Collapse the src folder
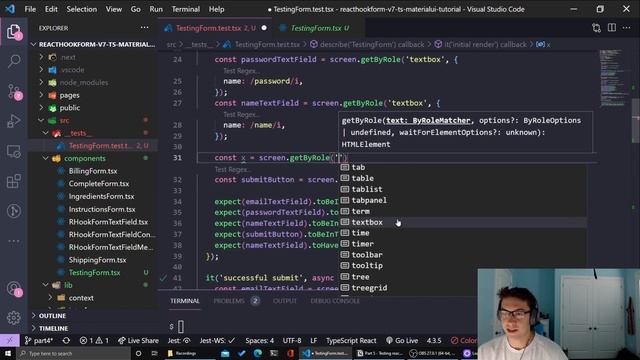The width and height of the screenshot is (640, 360). (x=92, y=120)
